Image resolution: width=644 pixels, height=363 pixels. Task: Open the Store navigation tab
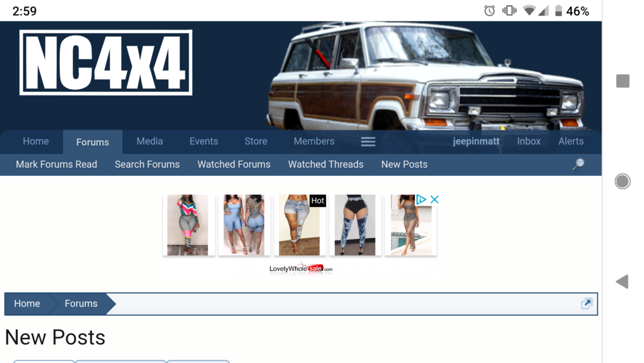click(256, 141)
